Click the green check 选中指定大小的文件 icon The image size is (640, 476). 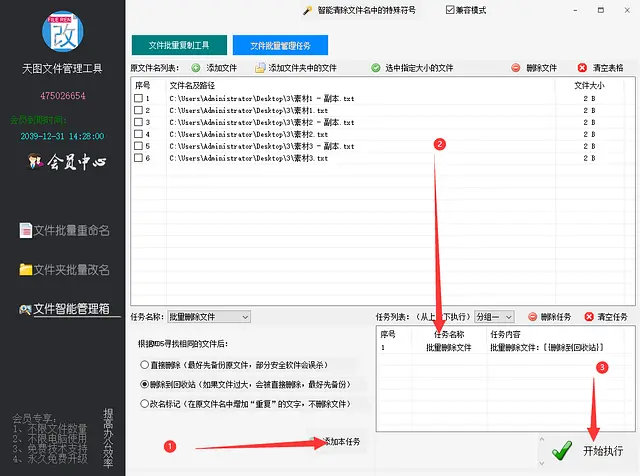[376, 68]
